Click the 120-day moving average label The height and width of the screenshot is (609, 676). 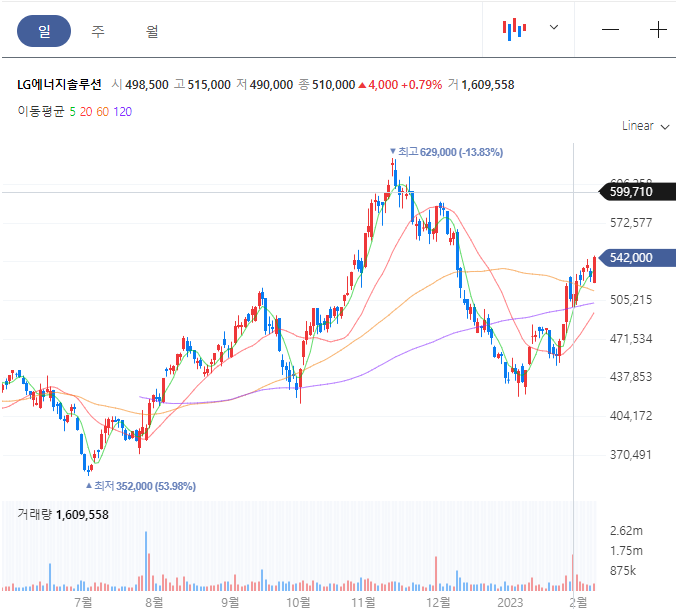[122, 112]
